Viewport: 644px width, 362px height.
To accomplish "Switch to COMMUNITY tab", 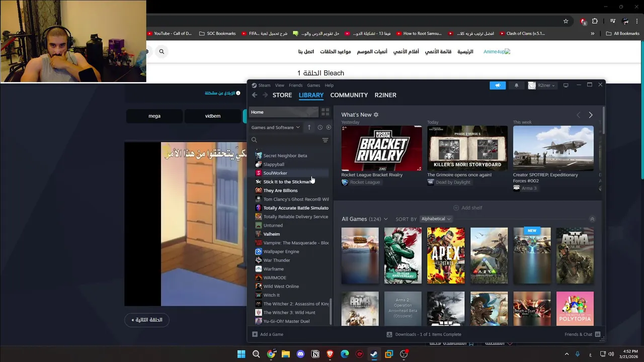I will pos(349,95).
